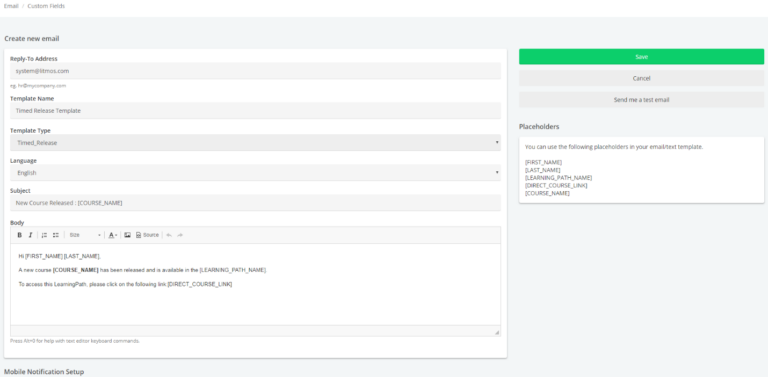Toggle bold formatting in body editor
This screenshot has height=377, width=768.
[x=20, y=235]
